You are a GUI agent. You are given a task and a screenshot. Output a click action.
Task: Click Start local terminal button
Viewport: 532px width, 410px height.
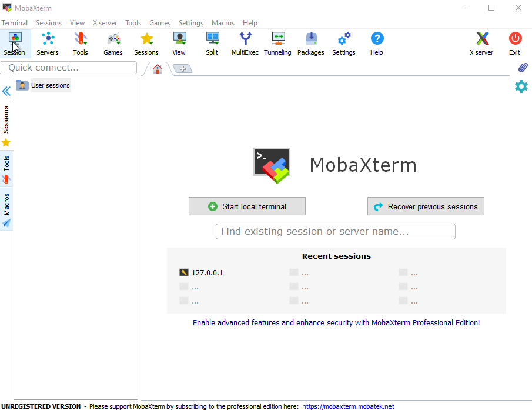[247, 206]
